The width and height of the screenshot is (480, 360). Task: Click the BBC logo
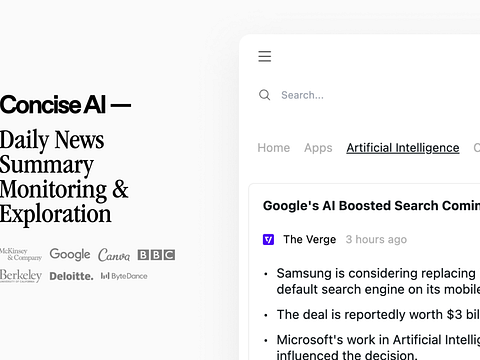point(156,255)
